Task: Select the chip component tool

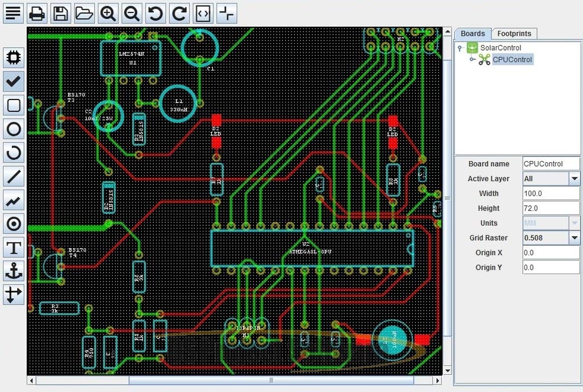Action: [14, 57]
